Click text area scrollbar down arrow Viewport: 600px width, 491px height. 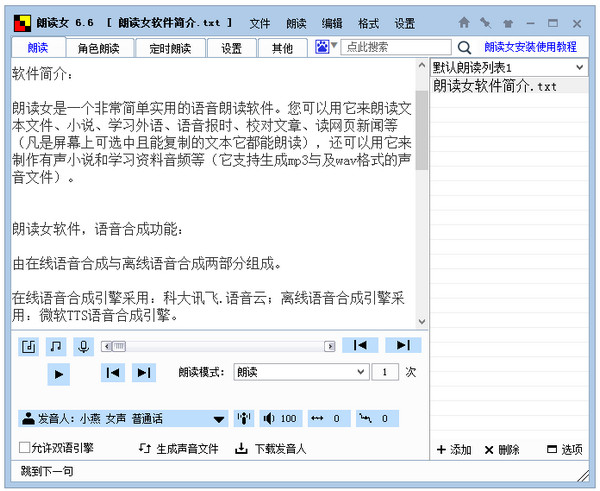click(x=422, y=321)
